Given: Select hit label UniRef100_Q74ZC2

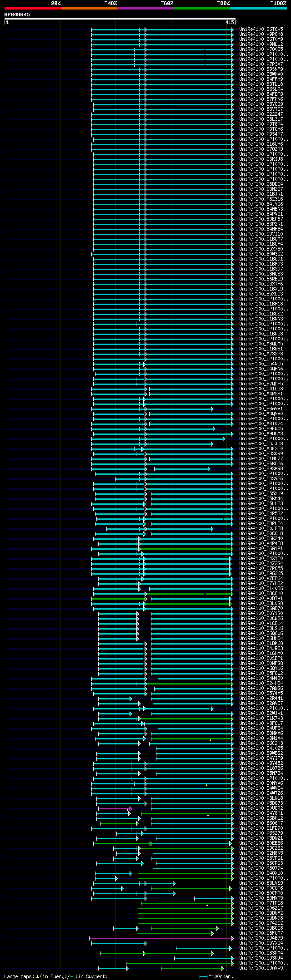Looking at the screenshot, I should 261,923.
